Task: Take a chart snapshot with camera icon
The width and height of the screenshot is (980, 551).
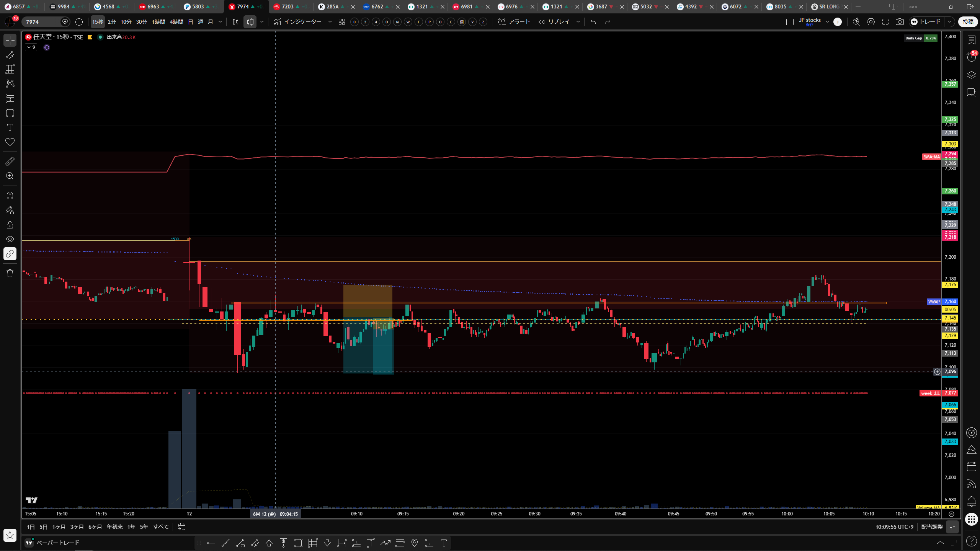Action: pos(900,22)
